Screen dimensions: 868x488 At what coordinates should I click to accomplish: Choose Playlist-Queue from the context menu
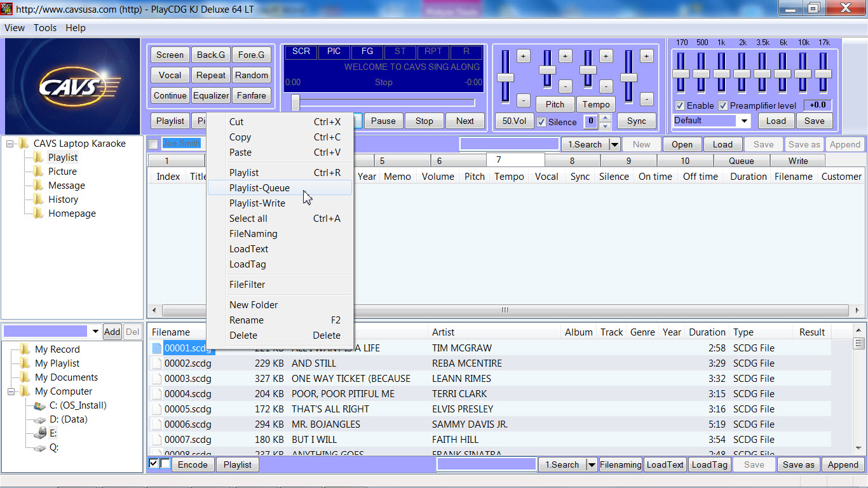pyautogui.click(x=280, y=188)
